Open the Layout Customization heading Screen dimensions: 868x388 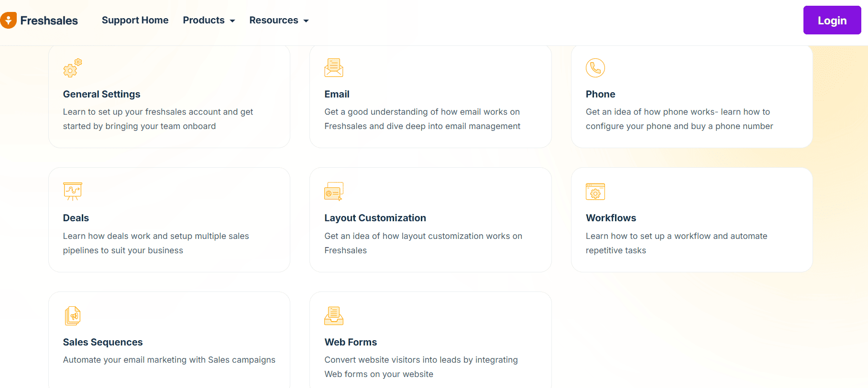point(375,218)
